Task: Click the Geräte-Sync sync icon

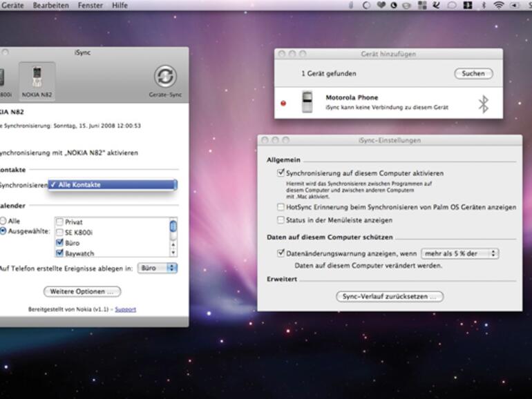Action: coord(165,77)
